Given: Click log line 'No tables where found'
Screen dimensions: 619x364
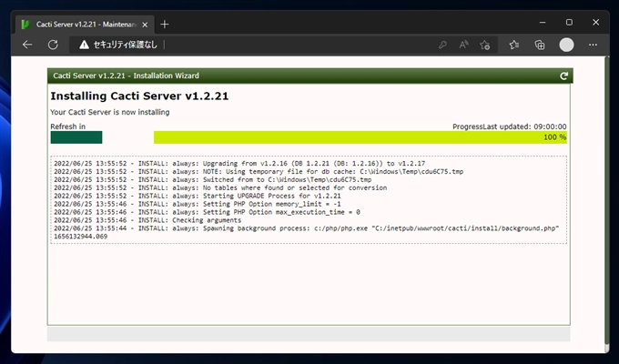Looking at the screenshot, I should coord(220,188).
